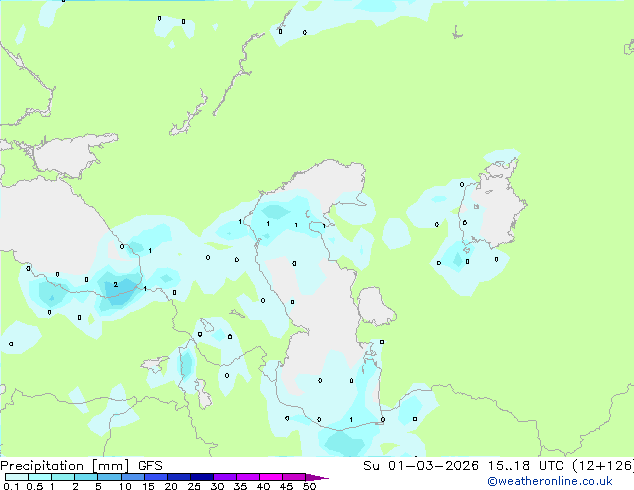Image resolution: width=634 pixels, height=490 pixels.
Task: Click the 30–35 mm purple legend swatch
Action: click(x=224, y=477)
